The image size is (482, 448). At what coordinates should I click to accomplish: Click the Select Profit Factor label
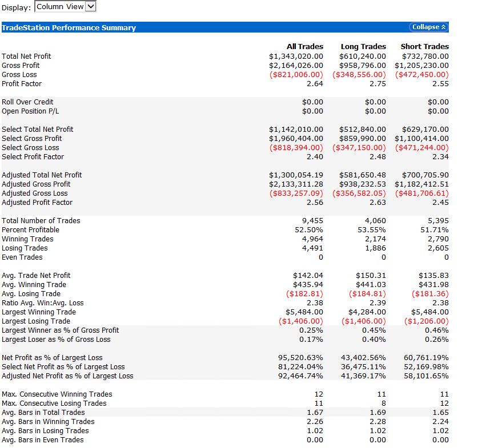pyautogui.click(x=33, y=157)
